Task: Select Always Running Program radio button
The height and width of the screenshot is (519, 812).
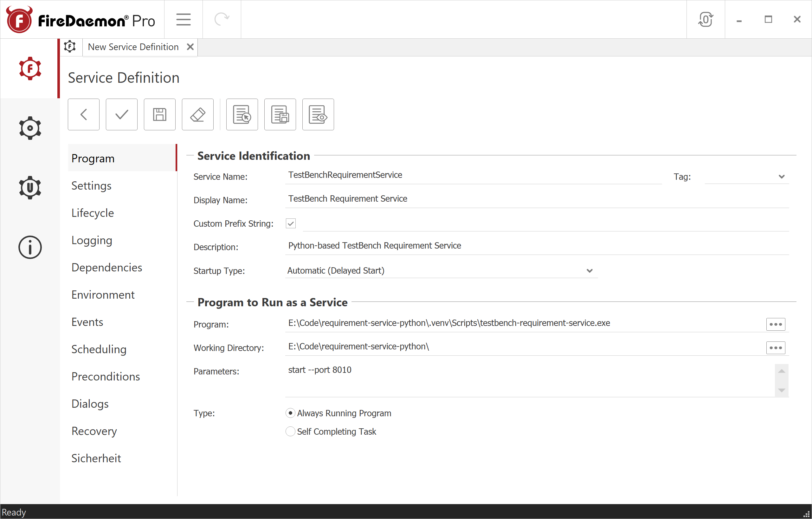Action: (290, 413)
